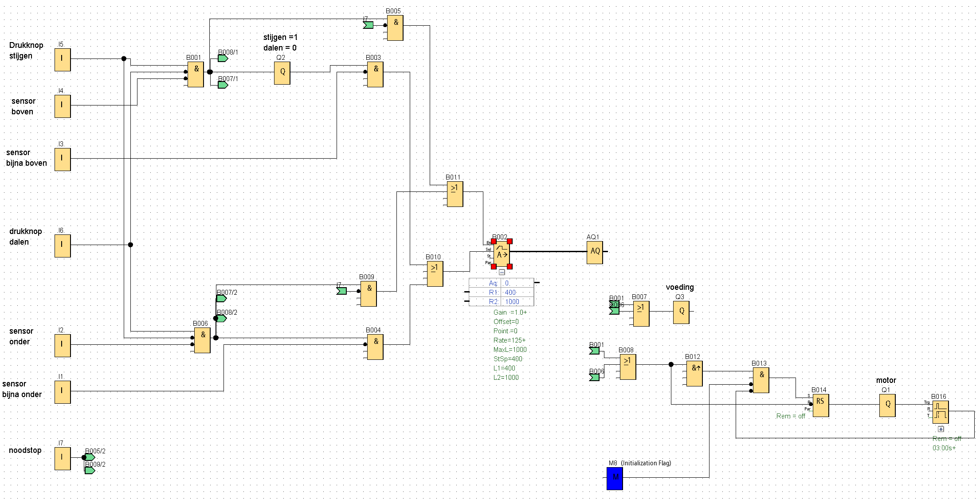Click the R2 value 1000 field

[517, 302]
